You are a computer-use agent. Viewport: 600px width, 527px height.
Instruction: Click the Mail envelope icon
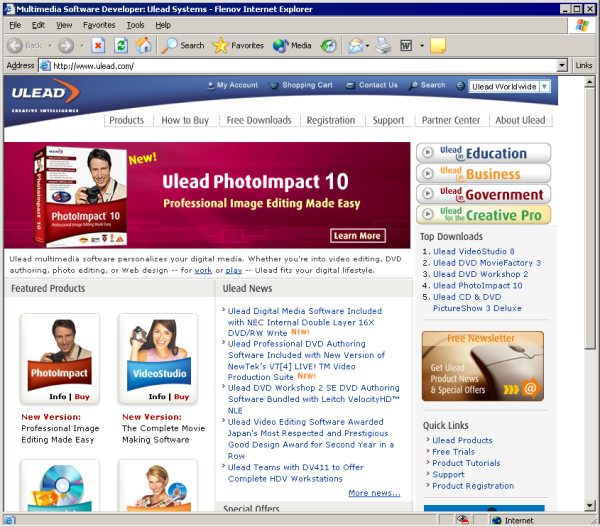pos(355,46)
